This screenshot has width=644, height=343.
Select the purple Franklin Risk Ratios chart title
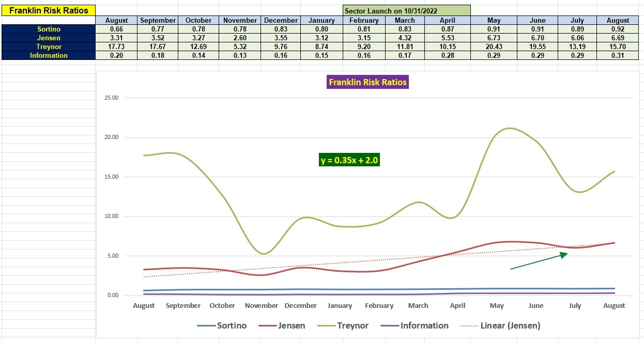point(367,82)
